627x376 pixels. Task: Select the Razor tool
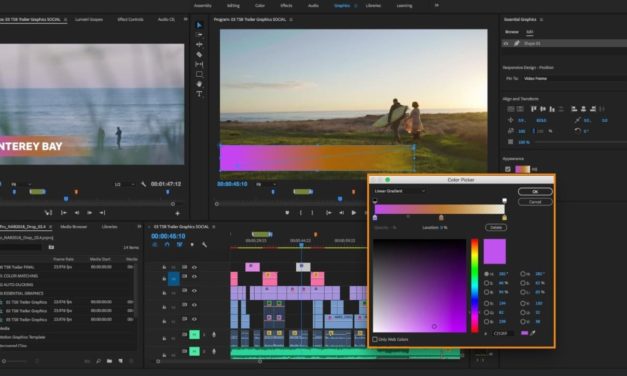(199, 54)
